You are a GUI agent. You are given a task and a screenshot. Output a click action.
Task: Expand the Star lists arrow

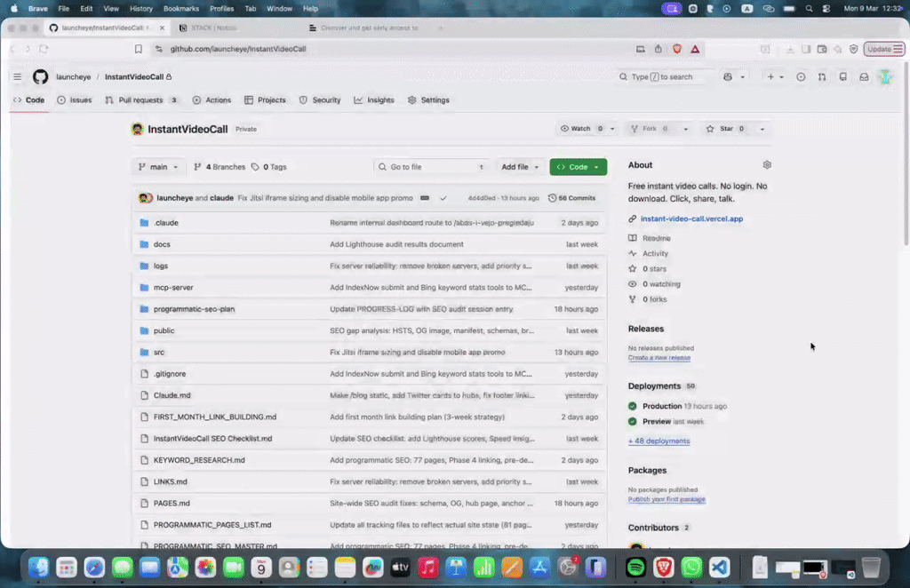click(x=762, y=129)
